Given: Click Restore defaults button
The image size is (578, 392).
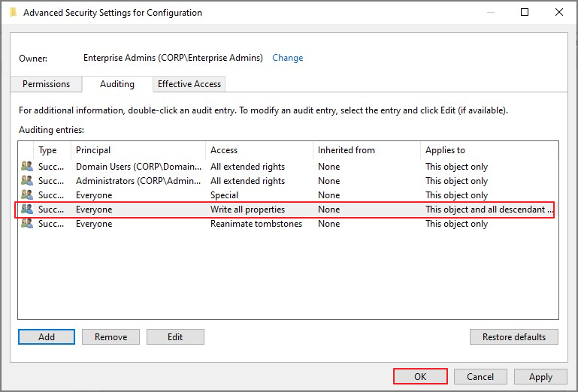Looking at the screenshot, I should [x=514, y=336].
